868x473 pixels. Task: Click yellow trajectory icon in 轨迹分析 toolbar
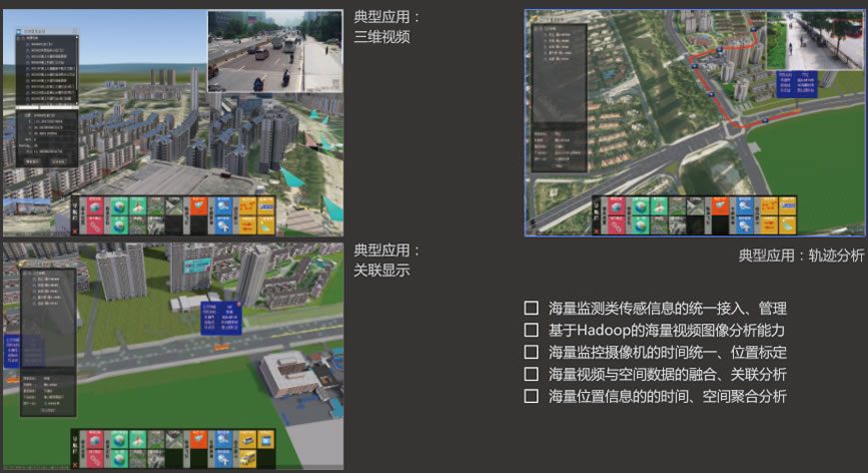coord(767,205)
